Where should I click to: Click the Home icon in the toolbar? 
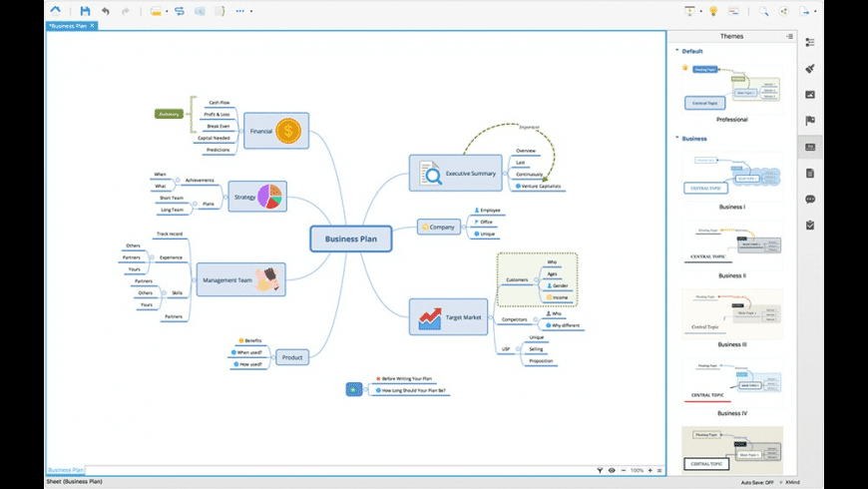coord(55,11)
